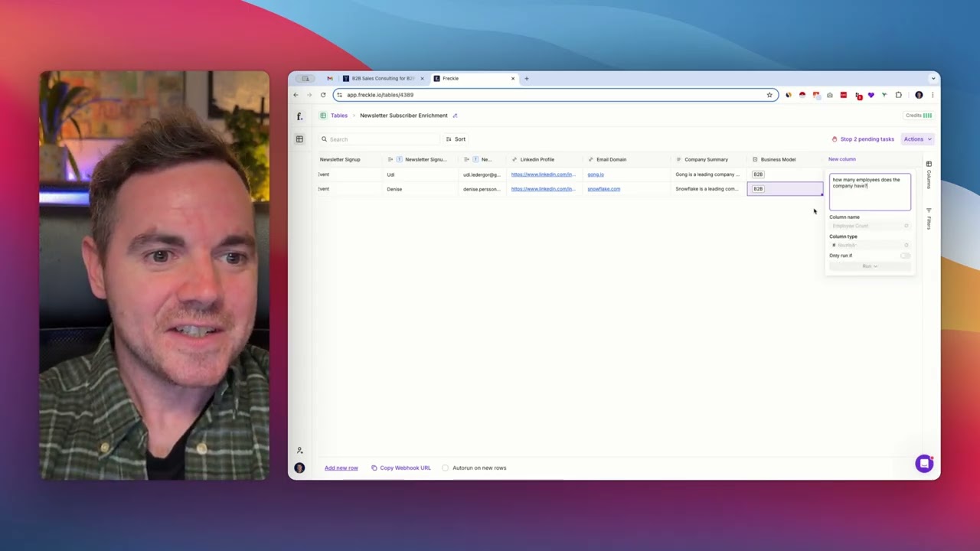Click Copy Webhook URL
The image size is (980, 551).
[400, 468]
